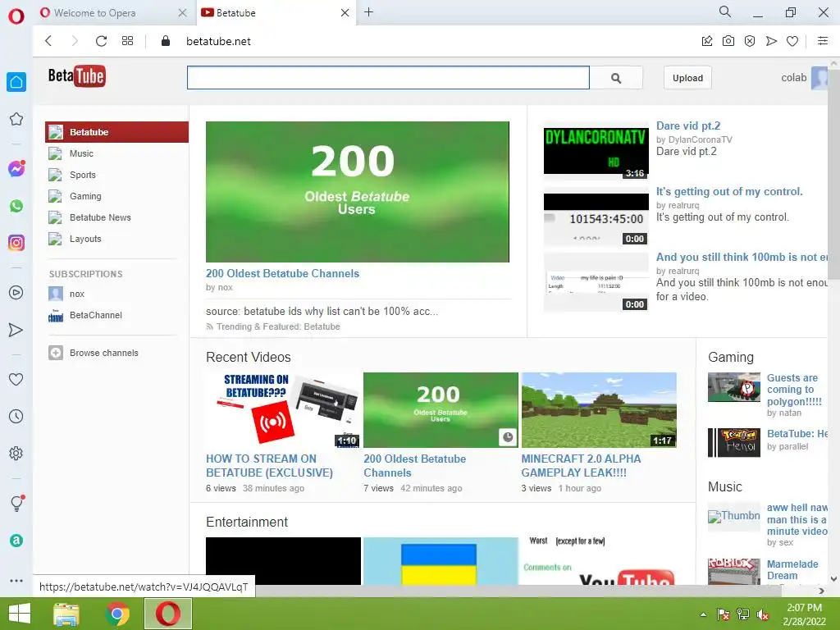This screenshot has width=840, height=630.
Task: Show hidden system tray icons
Action: 703,614
